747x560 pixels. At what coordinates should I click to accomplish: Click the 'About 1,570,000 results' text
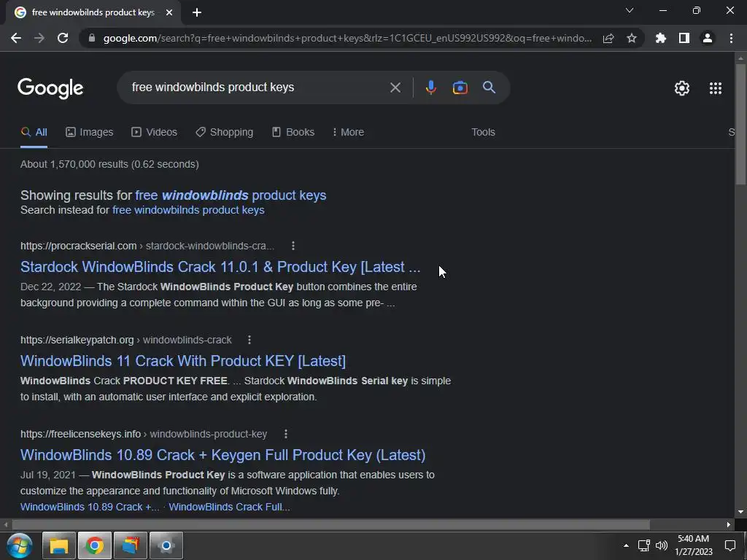click(109, 164)
